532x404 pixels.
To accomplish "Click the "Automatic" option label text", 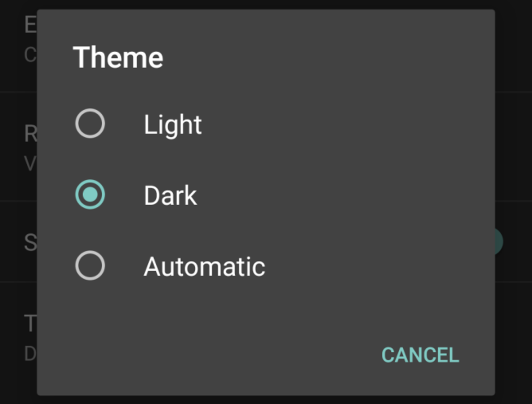I will 204,266.
